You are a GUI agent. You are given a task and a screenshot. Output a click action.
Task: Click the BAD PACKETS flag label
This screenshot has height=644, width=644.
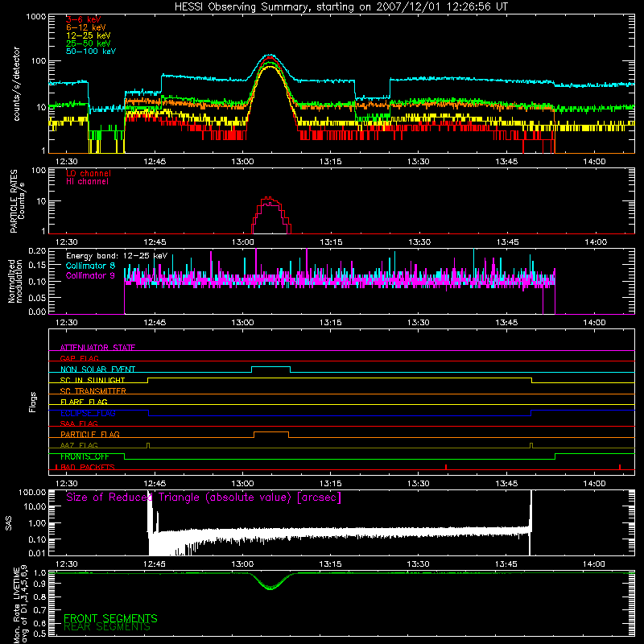coord(88,468)
